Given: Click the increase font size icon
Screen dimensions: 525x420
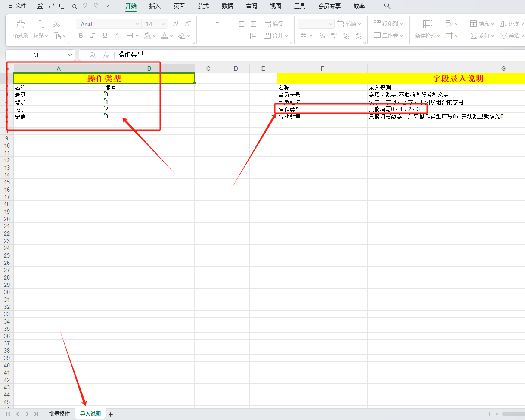Looking at the screenshot, I should pos(176,24).
